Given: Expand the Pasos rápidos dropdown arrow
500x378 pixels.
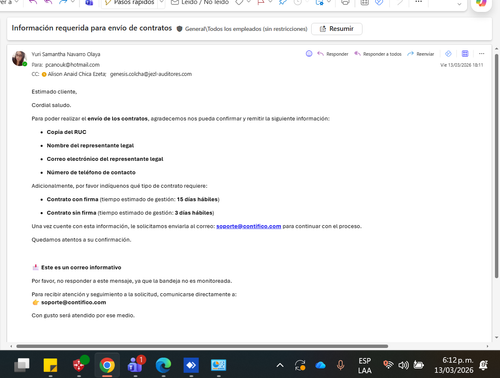Looking at the screenshot, I should coord(161,3).
